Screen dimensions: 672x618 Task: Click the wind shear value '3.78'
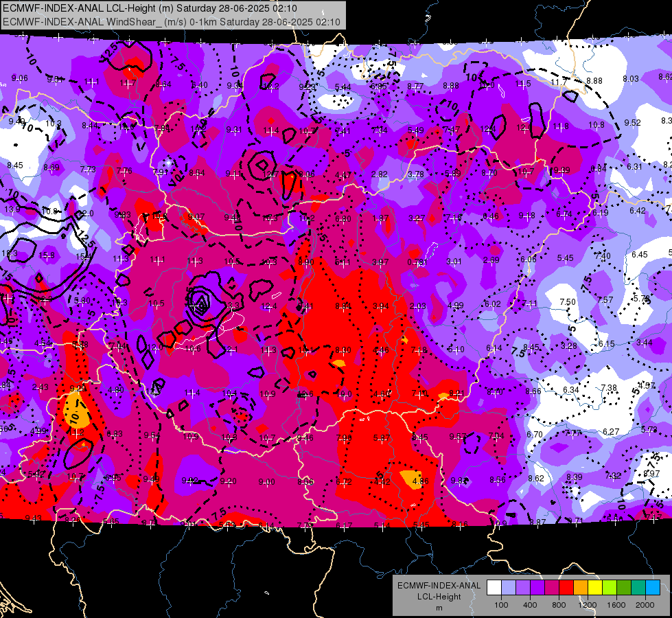coord(416,174)
